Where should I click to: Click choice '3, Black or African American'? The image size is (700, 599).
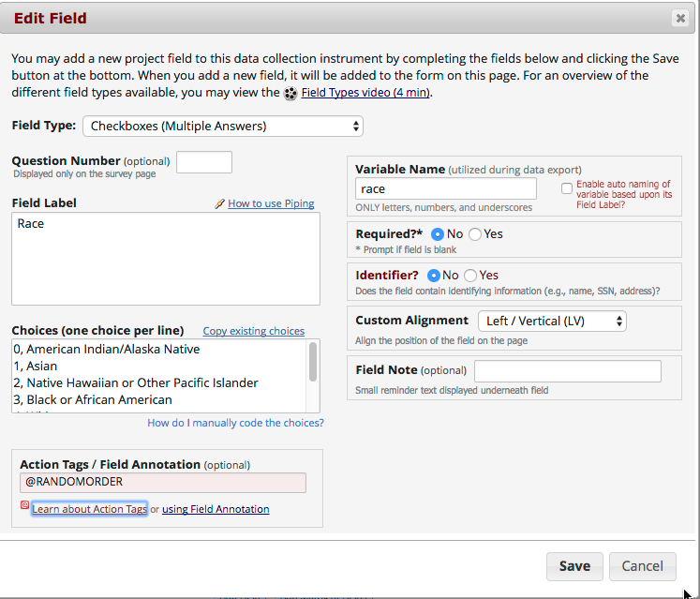[93, 399]
